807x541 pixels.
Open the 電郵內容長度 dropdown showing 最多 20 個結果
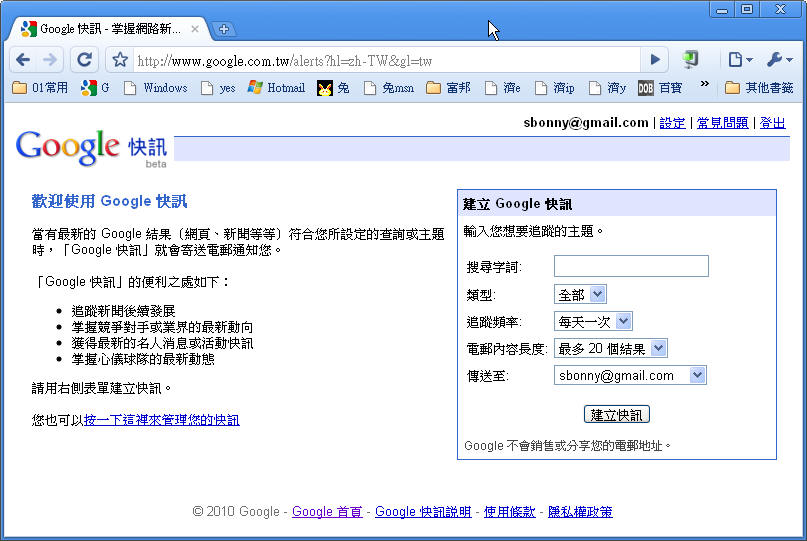[x=610, y=348]
